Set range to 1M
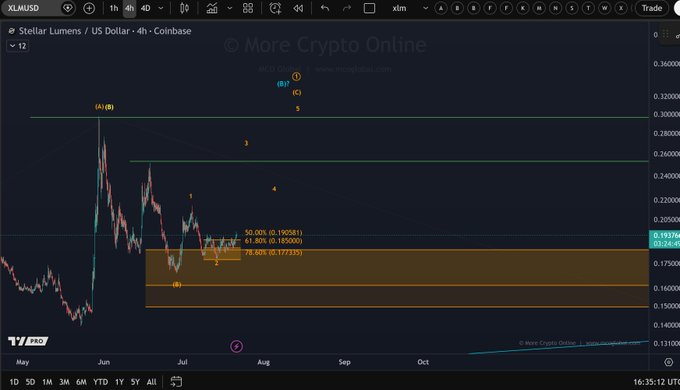This screenshot has width=680, height=390. 47,382
